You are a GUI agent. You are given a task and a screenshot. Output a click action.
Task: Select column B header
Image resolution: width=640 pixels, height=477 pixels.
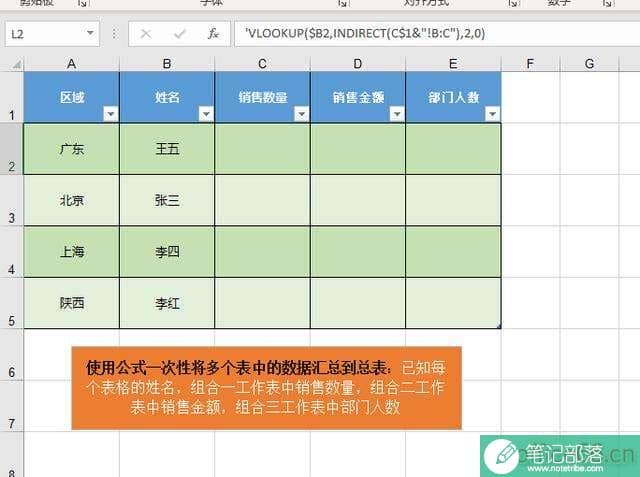(x=167, y=64)
